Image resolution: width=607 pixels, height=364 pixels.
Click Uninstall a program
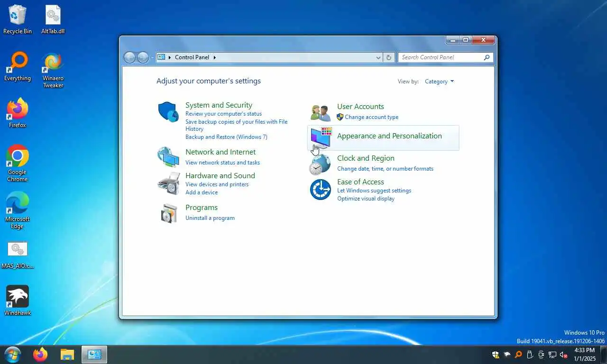210,218
